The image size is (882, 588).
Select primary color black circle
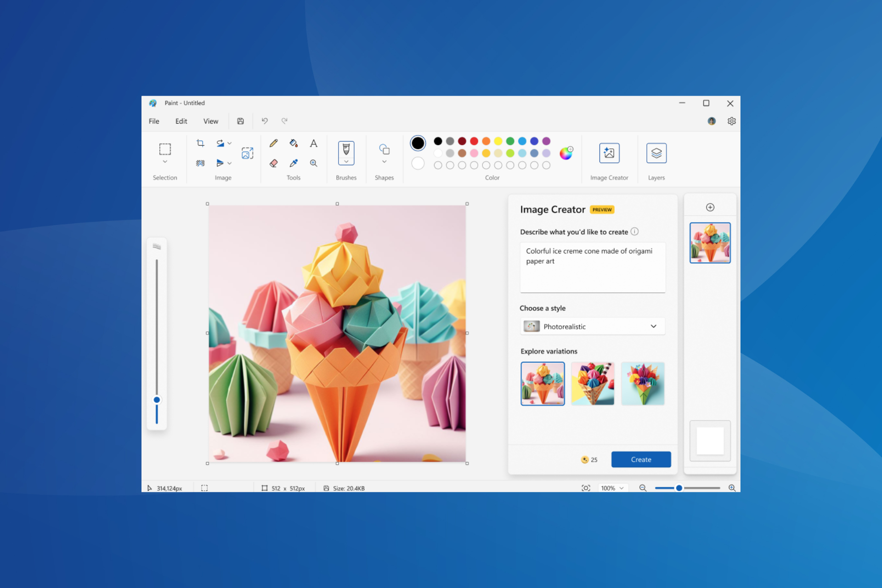(x=418, y=143)
